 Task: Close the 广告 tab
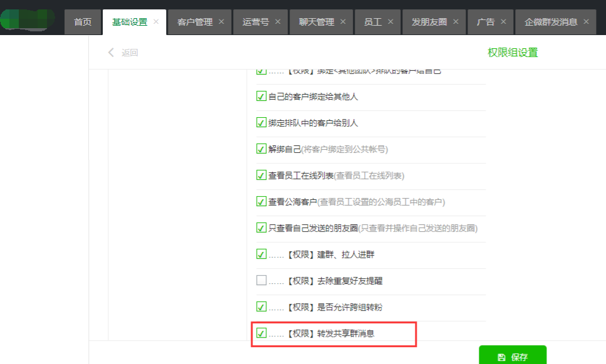(503, 22)
